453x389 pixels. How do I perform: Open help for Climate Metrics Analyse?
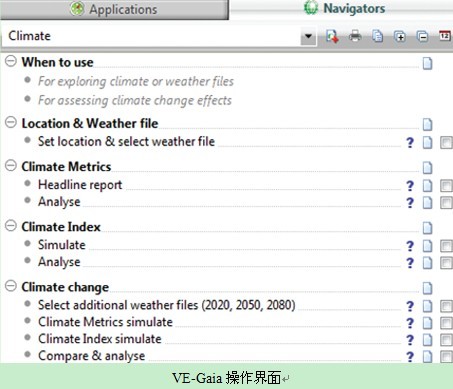(x=410, y=203)
